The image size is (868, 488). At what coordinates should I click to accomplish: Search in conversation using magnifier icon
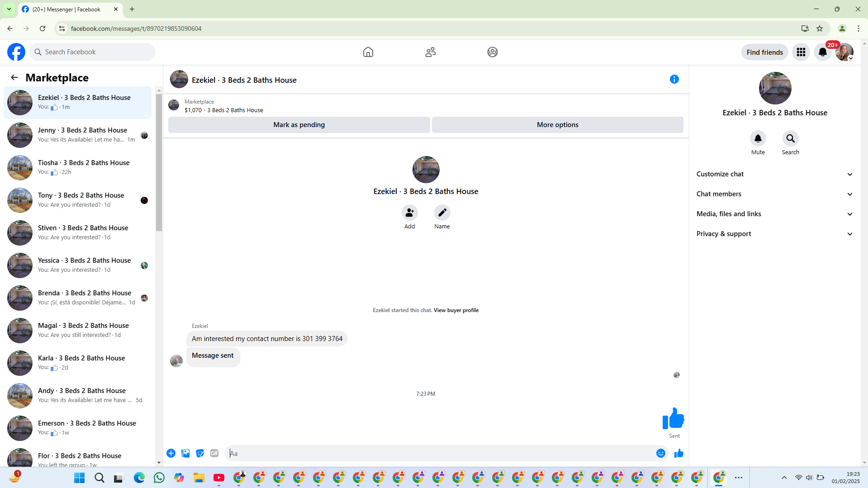click(x=791, y=138)
